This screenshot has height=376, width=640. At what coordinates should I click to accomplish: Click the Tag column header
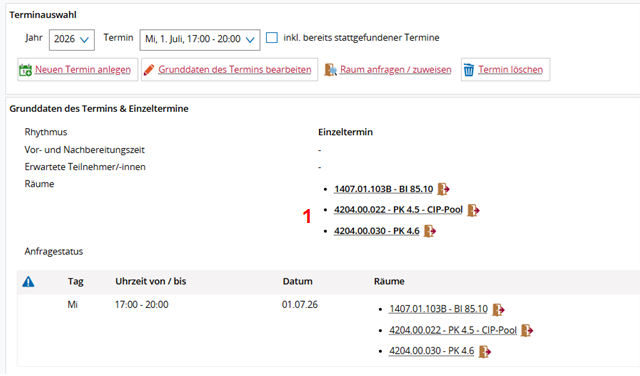click(76, 282)
